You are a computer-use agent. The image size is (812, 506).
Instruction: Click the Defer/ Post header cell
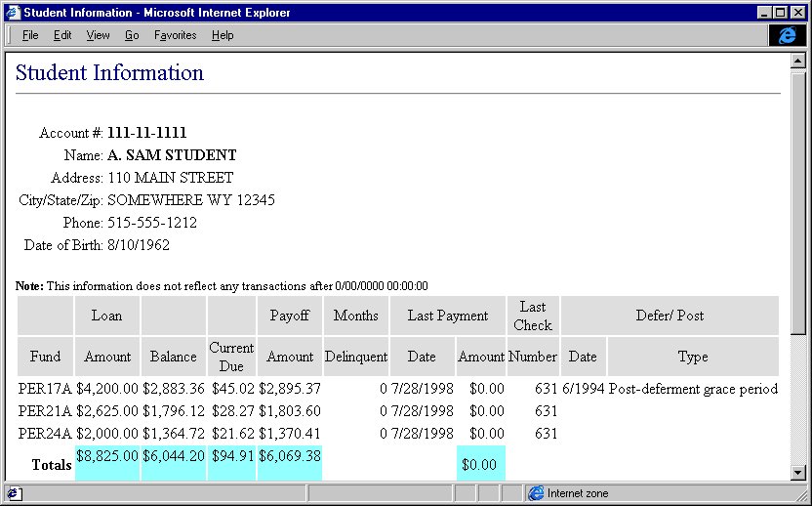(x=670, y=316)
